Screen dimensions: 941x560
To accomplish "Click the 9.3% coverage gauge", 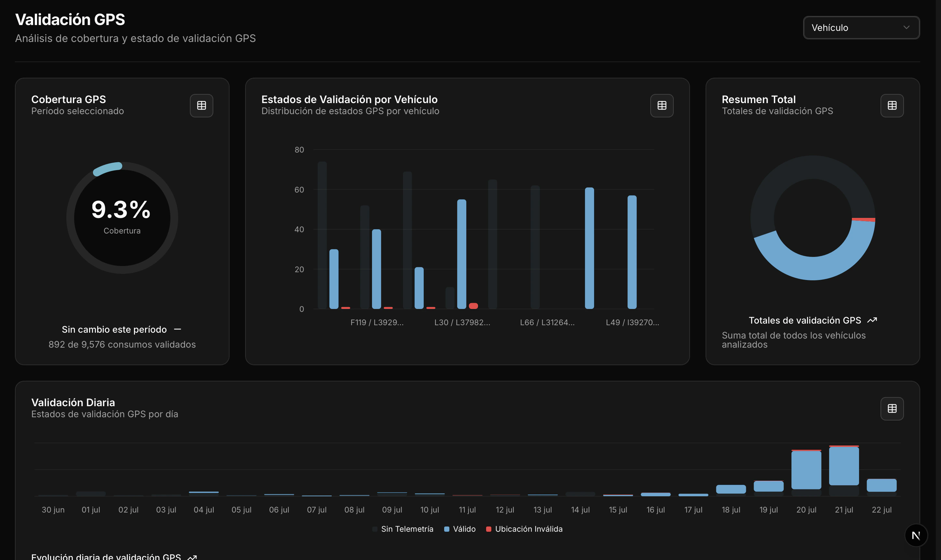I will [122, 217].
